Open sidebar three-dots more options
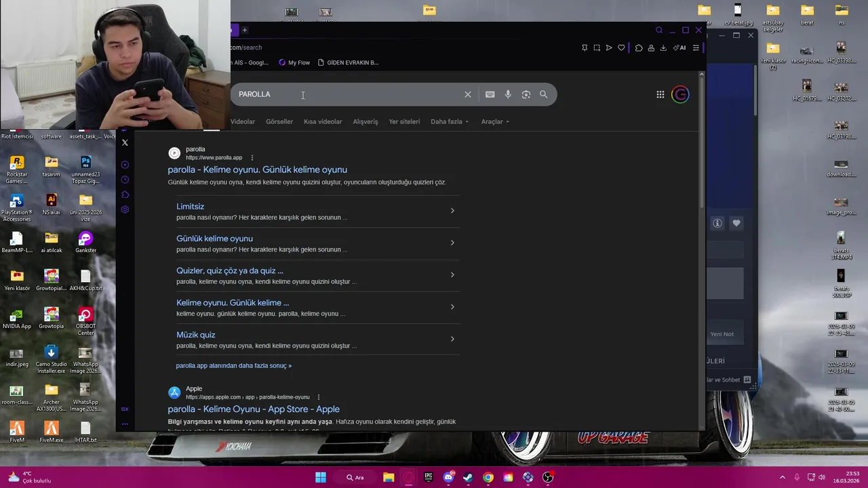The height and width of the screenshot is (488, 868). click(x=125, y=424)
